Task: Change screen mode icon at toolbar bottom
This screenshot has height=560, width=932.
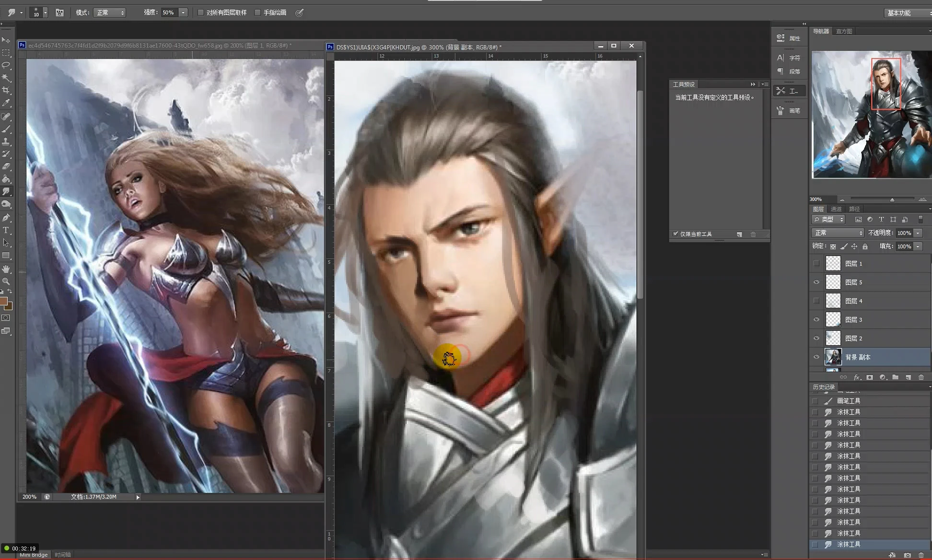Action: coord(6,331)
